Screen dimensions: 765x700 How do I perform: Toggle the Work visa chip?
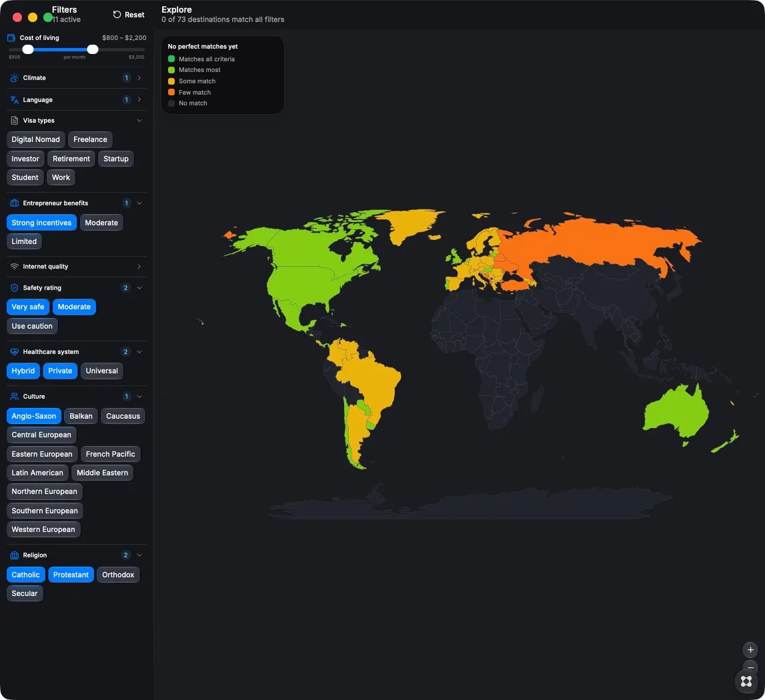61,177
